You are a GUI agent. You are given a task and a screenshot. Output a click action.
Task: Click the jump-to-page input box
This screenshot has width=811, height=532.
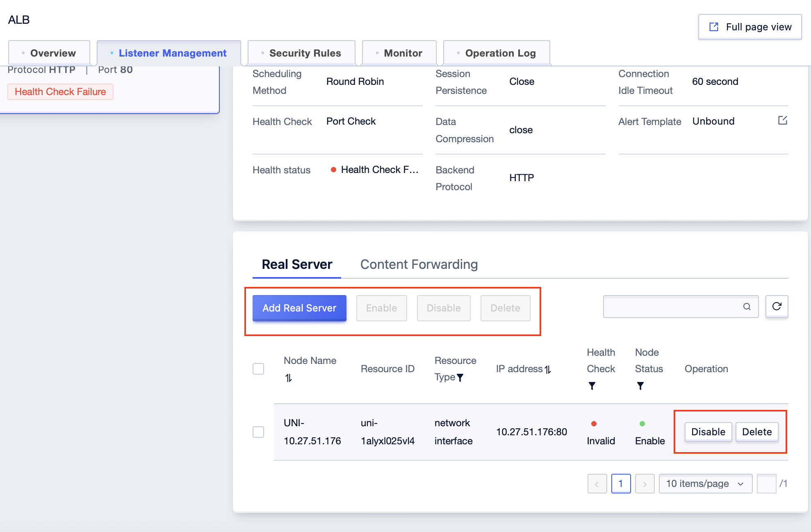click(766, 484)
